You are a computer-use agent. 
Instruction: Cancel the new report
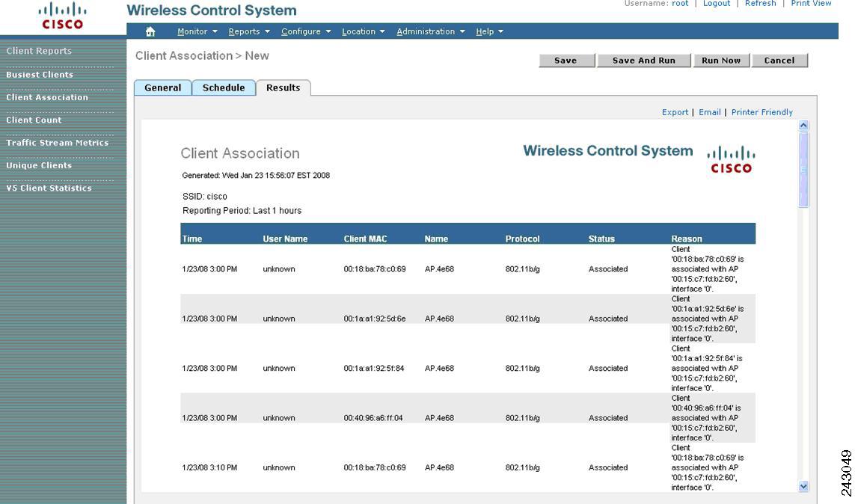pos(779,61)
